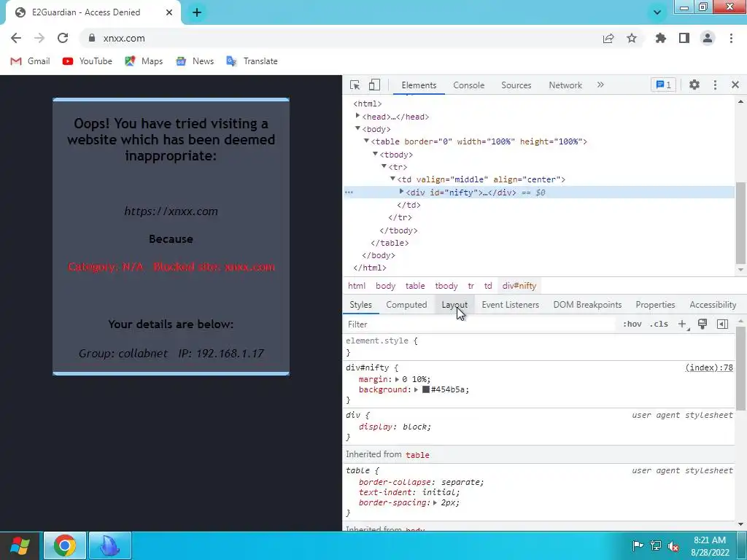This screenshot has width=747, height=560.
Task: Switch to the Sources tab
Action: point(516,85)
